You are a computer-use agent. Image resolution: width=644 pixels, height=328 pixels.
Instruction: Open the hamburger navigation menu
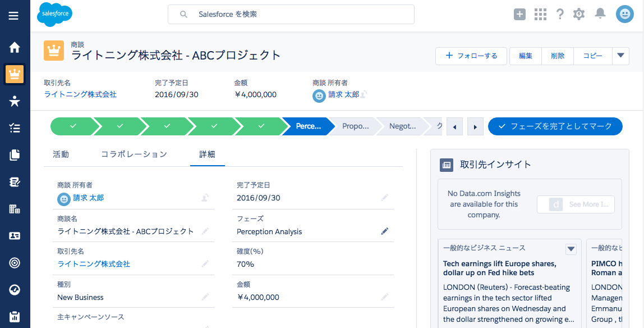pyautogui.click(x=14, y=16)
